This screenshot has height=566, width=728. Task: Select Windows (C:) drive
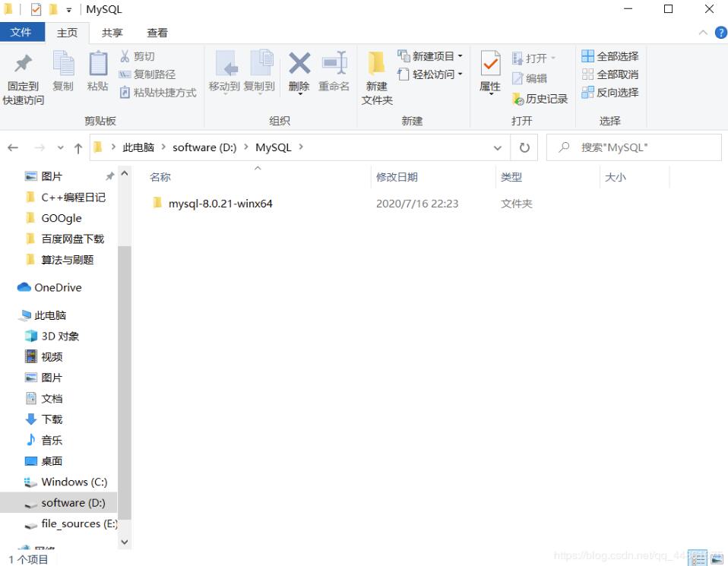65,482
